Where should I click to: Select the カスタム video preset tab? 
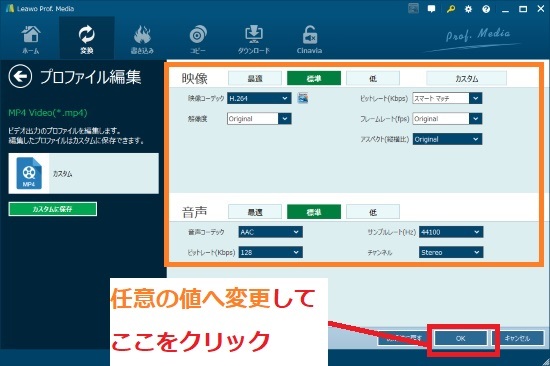click(467, 78)
